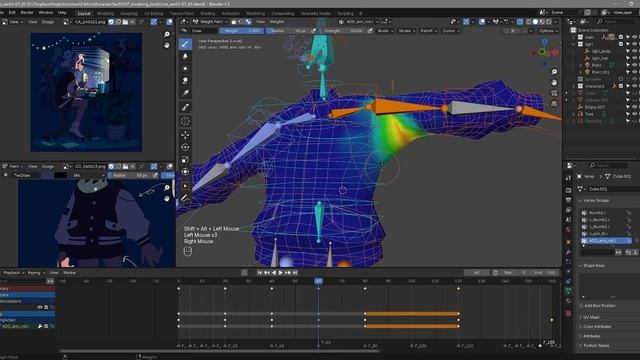Viewport: 640px width, 360px height.
Task: Open the Cursor settings dropdown
Action: pyautogui.click(x=450, y=31)
